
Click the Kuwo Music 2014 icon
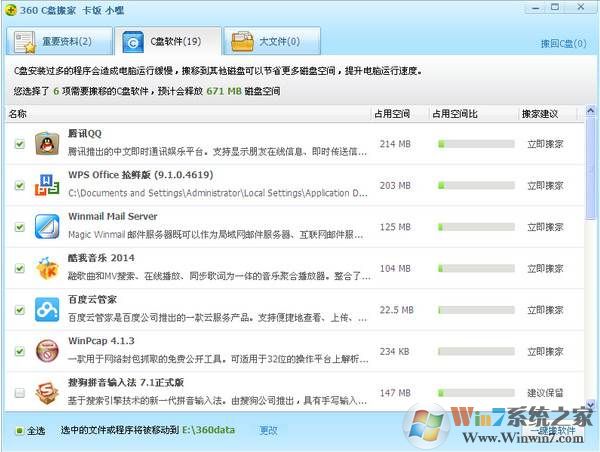click(47, 268)
